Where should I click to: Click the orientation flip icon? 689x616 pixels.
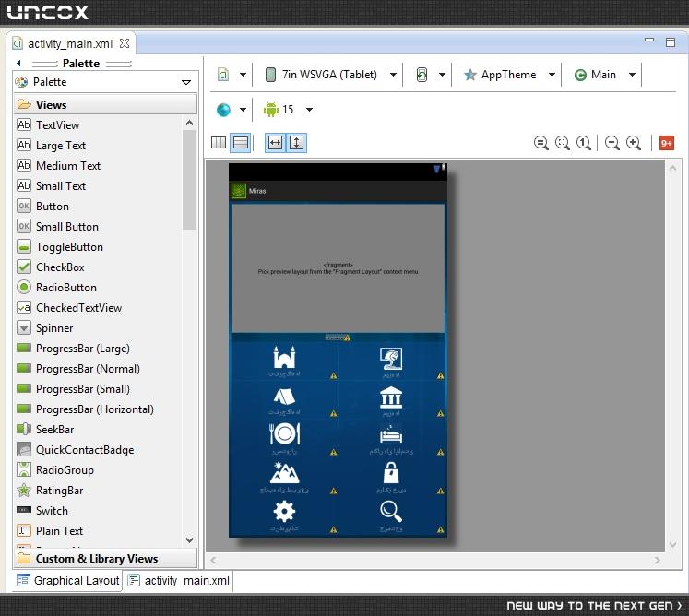coord(422,75)
